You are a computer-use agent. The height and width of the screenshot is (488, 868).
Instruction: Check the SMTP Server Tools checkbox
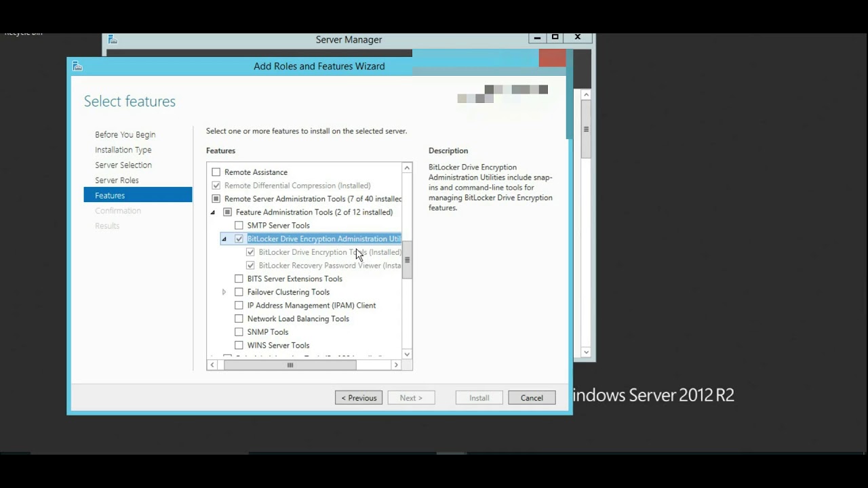(x=239, y=226)
